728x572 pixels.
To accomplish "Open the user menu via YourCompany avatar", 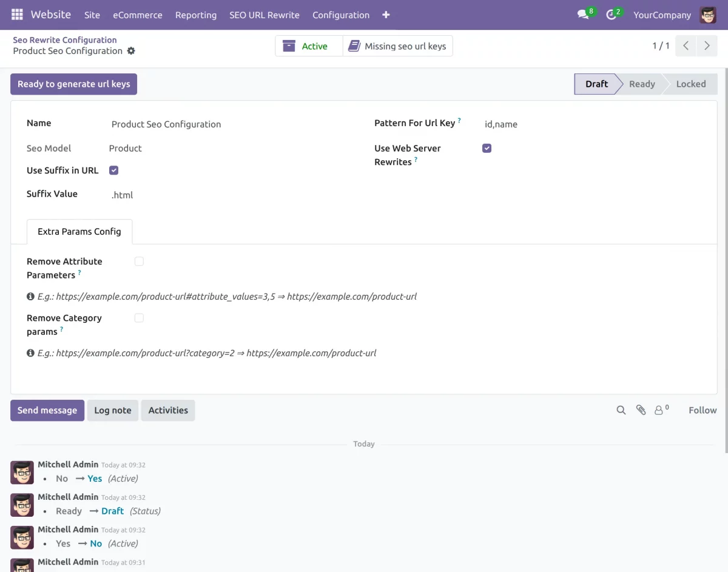I will pyautogui.click(x=707, y=14).
